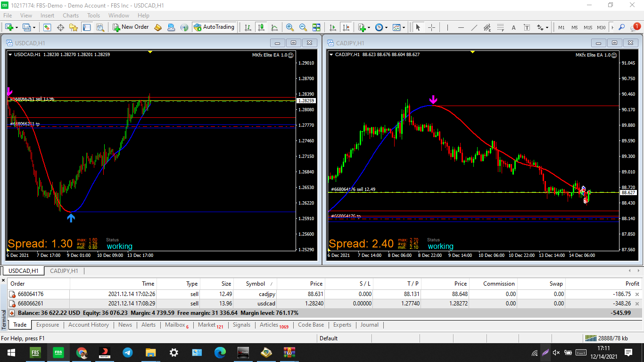Switch to the M5 timeframe
This screenshot has width=644, height=362.
[574, 27]
